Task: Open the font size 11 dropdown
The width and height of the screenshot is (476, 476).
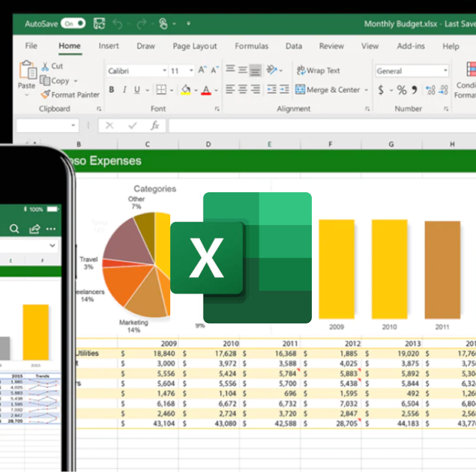Action: [x=191, y=71]
